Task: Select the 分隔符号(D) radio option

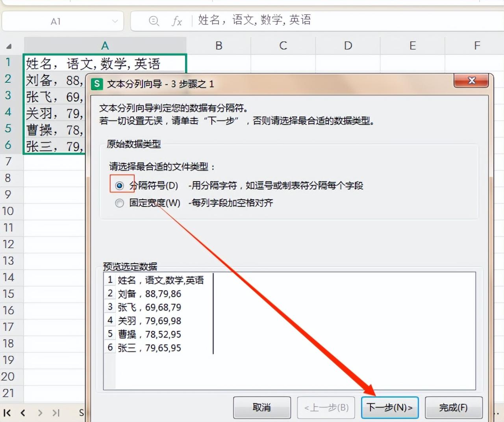Action: [119, 185]
